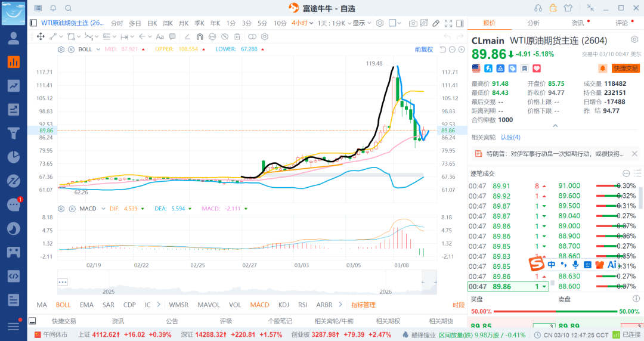Open the funnel screener sidebar icon
Image resolution: width=644 pixels, height=341 pixels.
point(14,133)
